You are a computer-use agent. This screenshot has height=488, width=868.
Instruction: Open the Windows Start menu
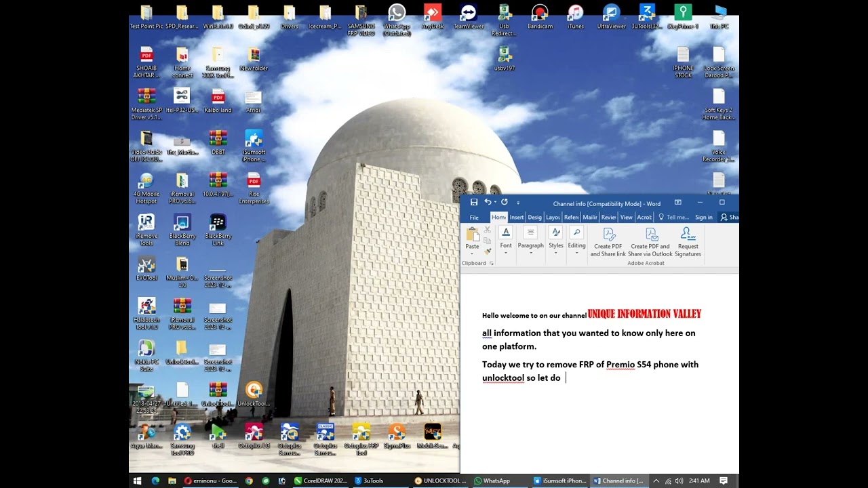pos(138,481)
